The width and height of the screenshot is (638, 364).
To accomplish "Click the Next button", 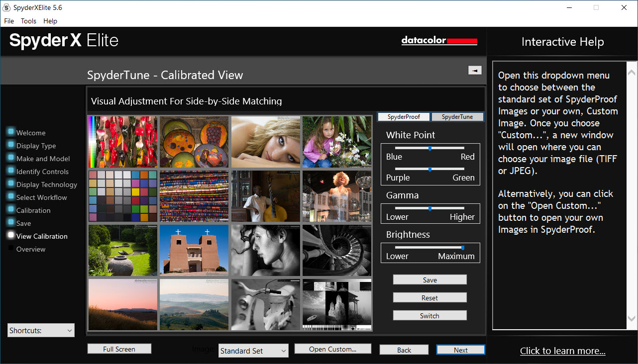I will (461, 350).
